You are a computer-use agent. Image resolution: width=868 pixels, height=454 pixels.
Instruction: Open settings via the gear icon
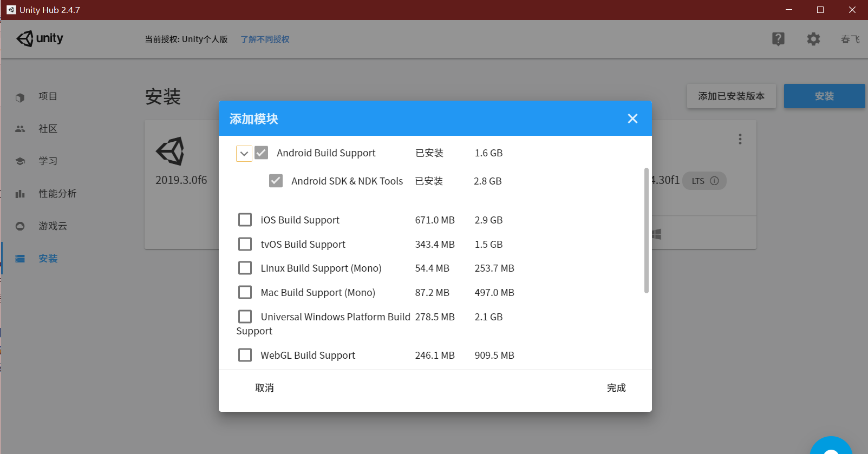tap(813, 39)
